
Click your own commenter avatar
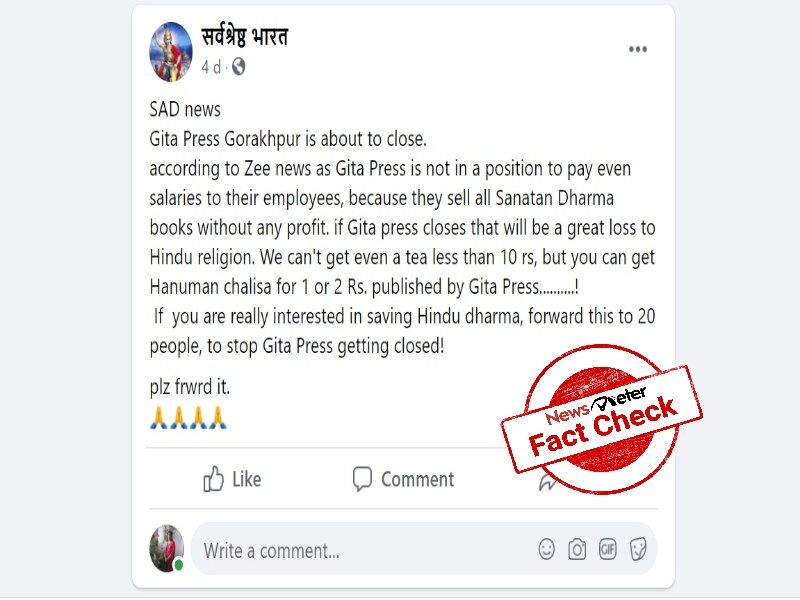click(166, 548)
